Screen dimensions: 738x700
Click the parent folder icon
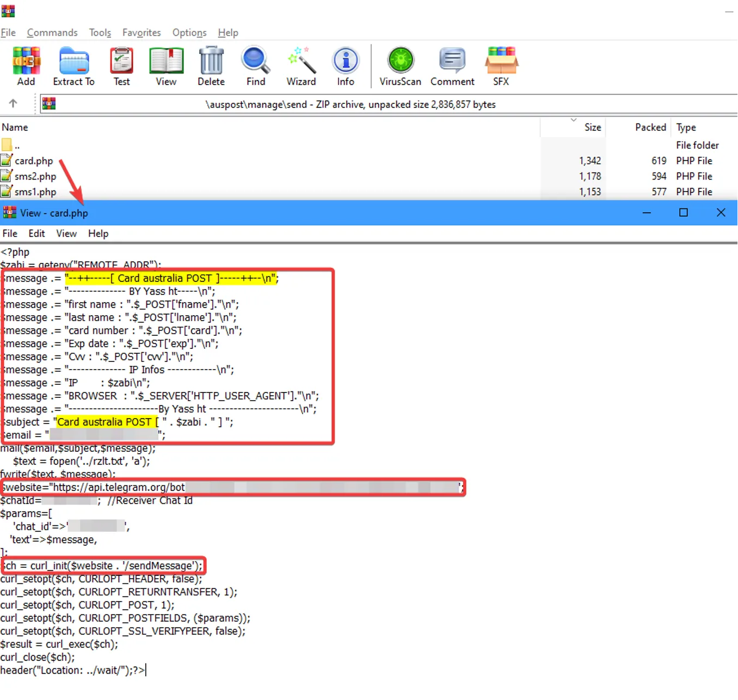point(7,145)
